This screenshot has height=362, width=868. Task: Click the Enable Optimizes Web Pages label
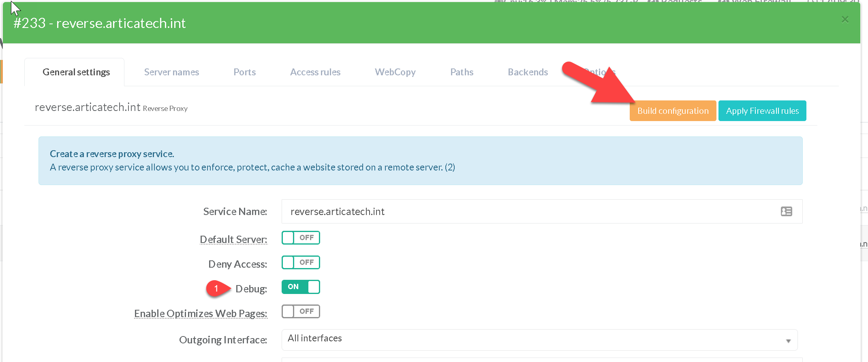point(201,313)
